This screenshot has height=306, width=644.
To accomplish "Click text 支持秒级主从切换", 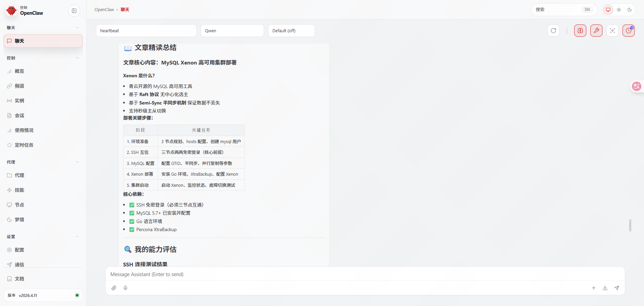I will pyautogui.click(x=148, y=111).
